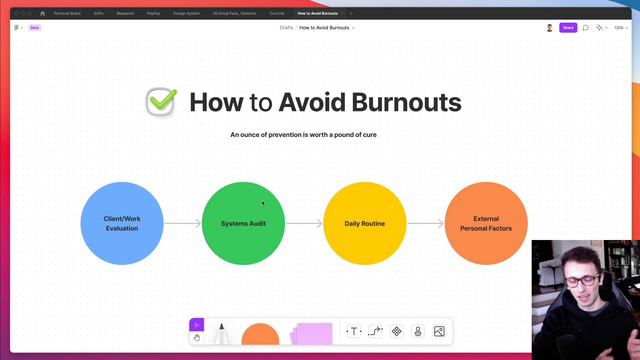This screenshot has width=640, height=360.
Task: Open the sparkle cursor-chat menu
Action: tap(601, 28)
